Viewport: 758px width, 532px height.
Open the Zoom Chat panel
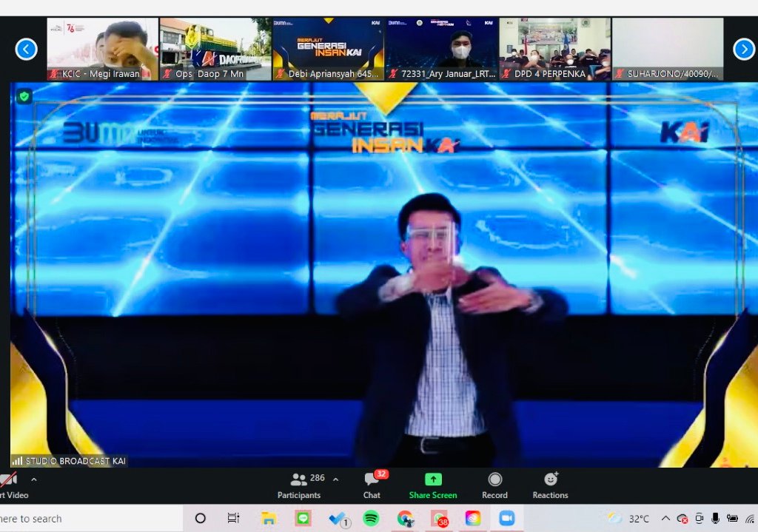point(372,485)
